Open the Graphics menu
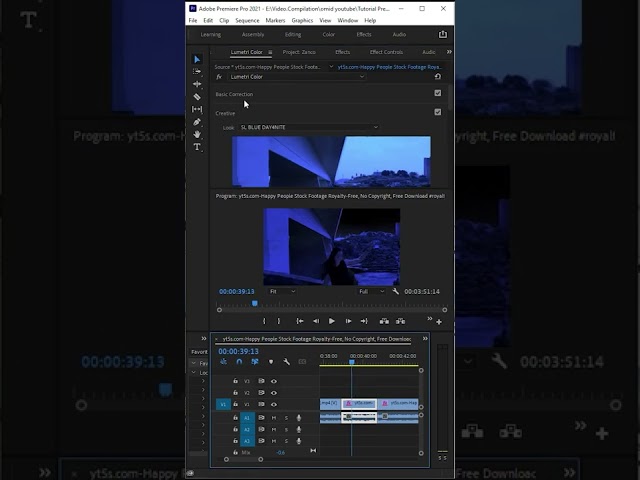Image resolution: width=640 pixels, height=480 pixels. coord(302,20)
